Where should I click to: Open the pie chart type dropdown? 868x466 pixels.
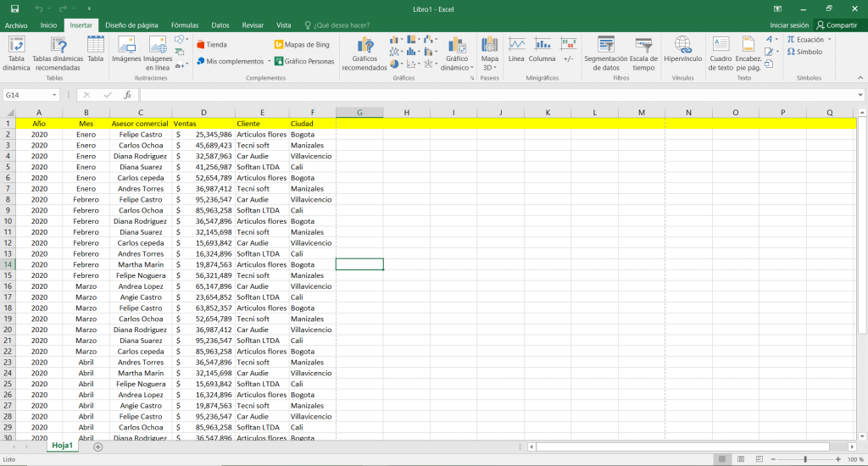click(397, 64)
